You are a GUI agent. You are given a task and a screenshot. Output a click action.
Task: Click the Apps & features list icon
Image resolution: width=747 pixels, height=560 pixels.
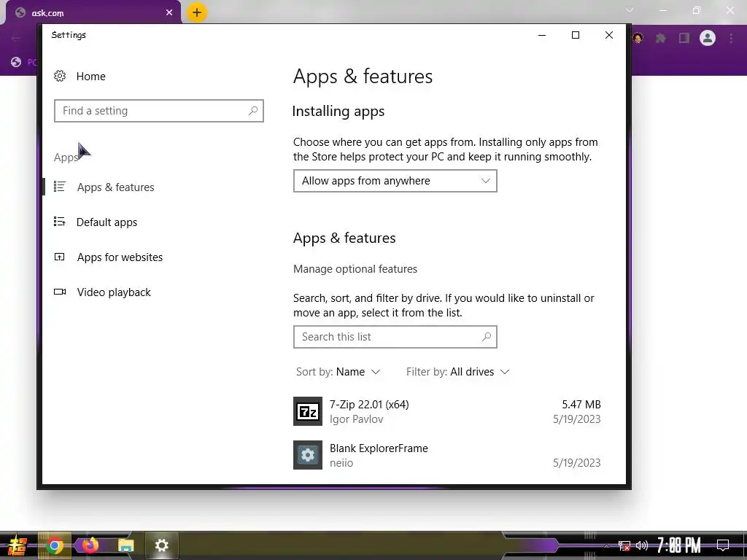tap(60, 186)
